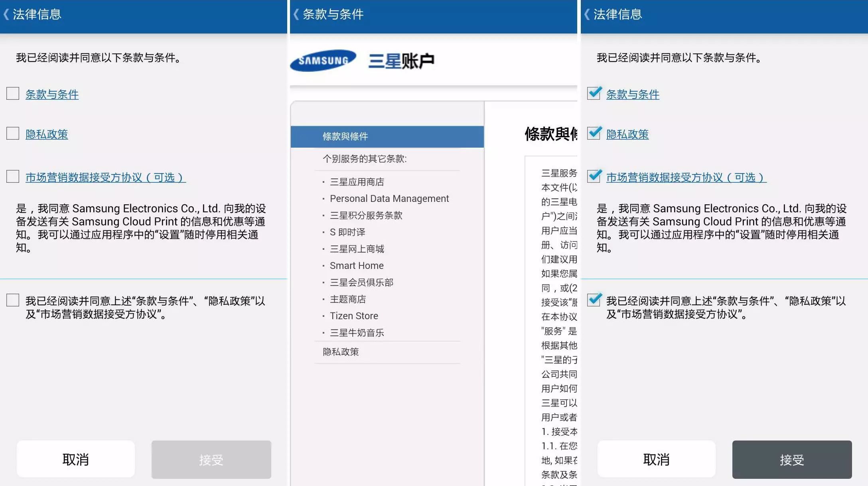The image size is (868, 486).
Task: Open 市场营销数据接受方协议 link on left screen
Action: point(106,178)
